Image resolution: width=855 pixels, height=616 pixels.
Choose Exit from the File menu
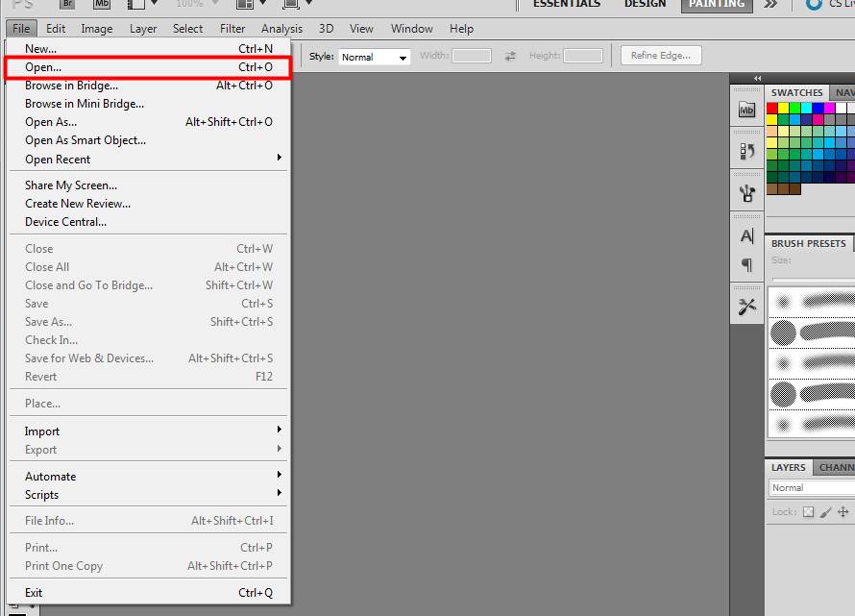tap(148, 593)
